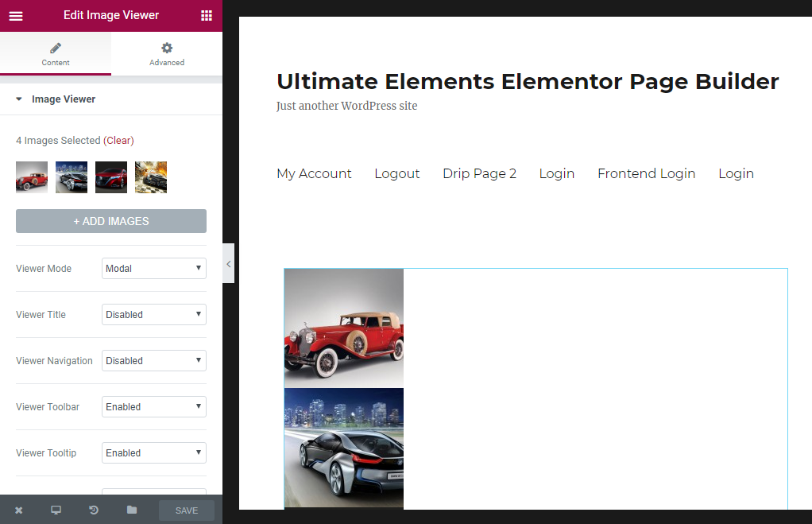Click the 'Viewer Navigation' label
This screenshot has width=812, height=524.
(54, 361)
